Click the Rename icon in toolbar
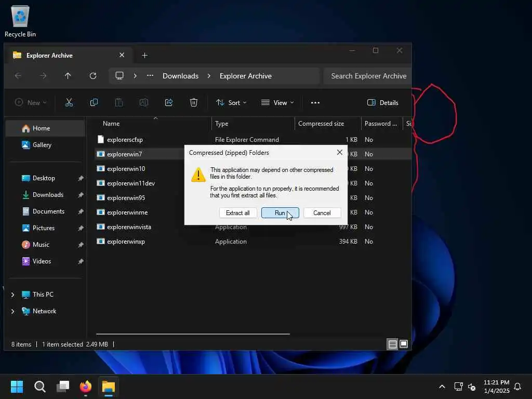532x399 pixels. (x=144, y=102)
